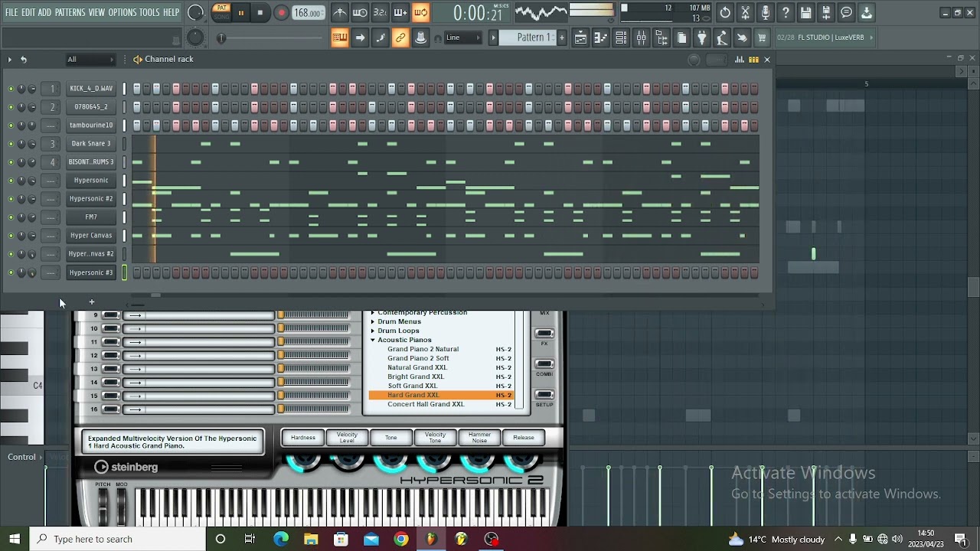The image size is (980, 551).
Task: Collapse the Acoustic Pianos category
Action: point(373,340)
